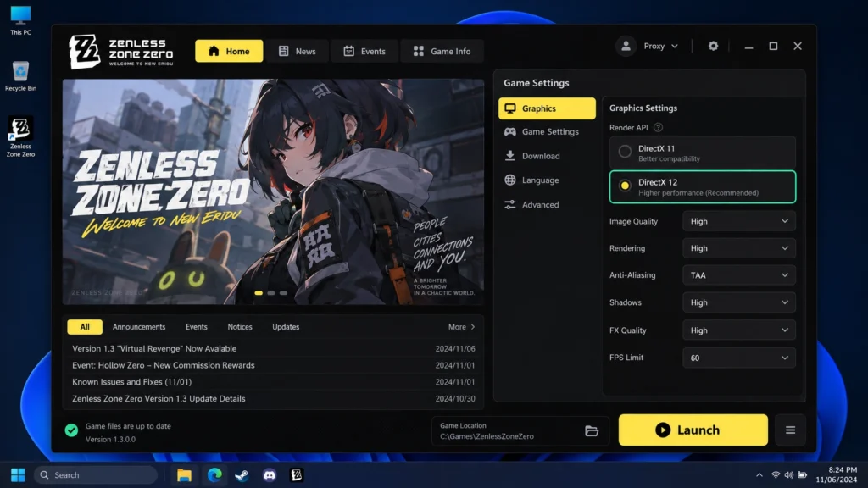
Task: Click the Wi-Fi network tray icon
Action: pos(776,474)
